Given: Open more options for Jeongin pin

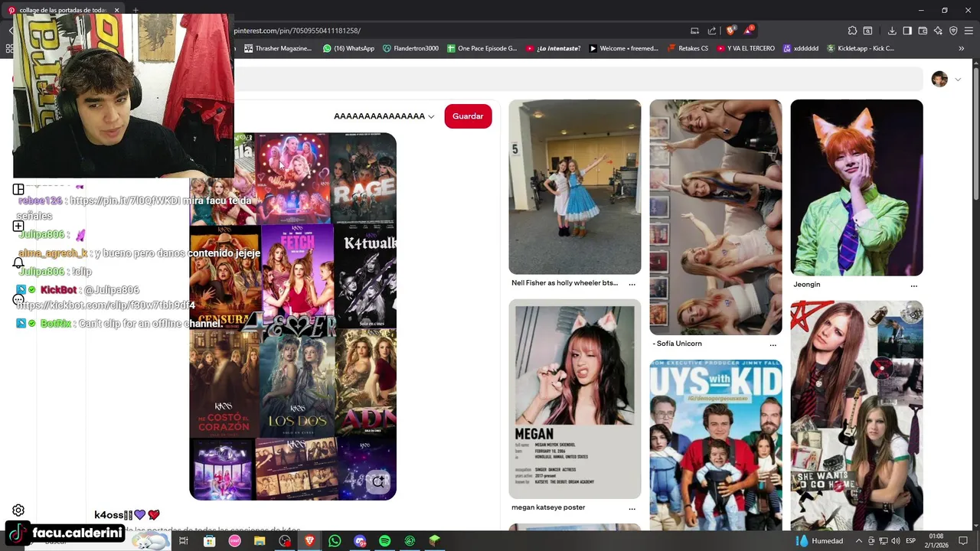Looking at the screenshot, I should 913,285.
